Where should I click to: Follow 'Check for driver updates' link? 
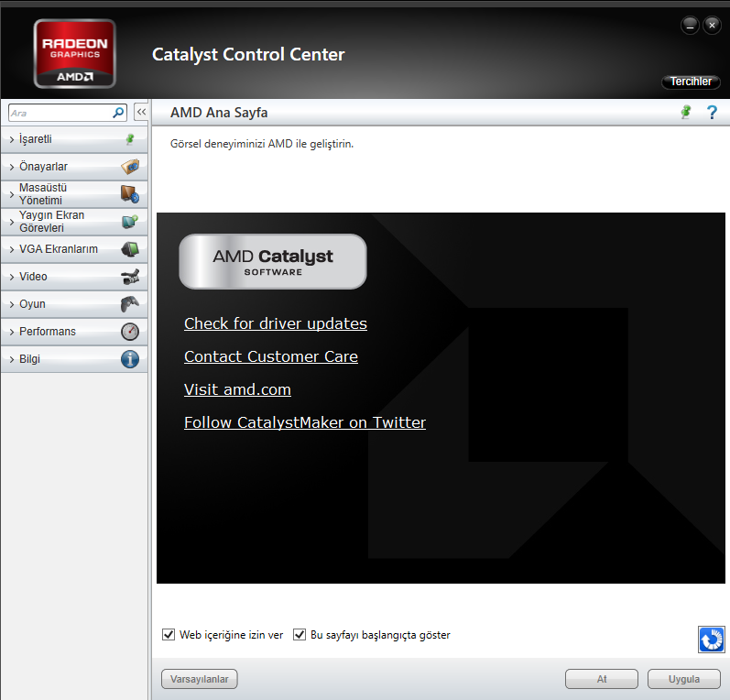(276, 323)
